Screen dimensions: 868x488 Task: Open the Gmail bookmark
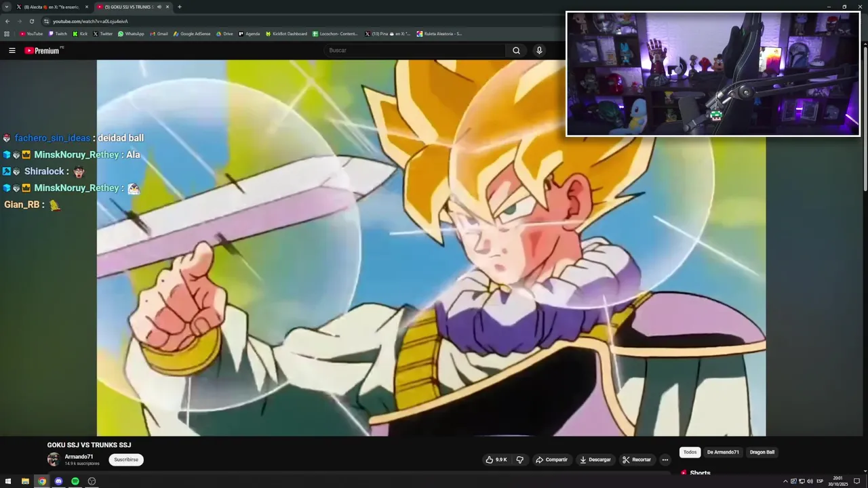(159, 34)
